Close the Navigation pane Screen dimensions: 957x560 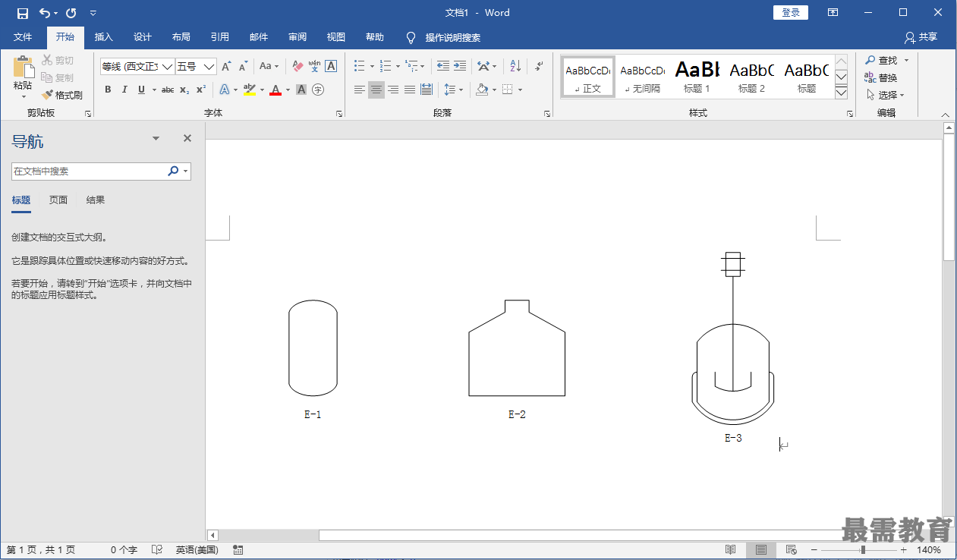click(187, 138)
